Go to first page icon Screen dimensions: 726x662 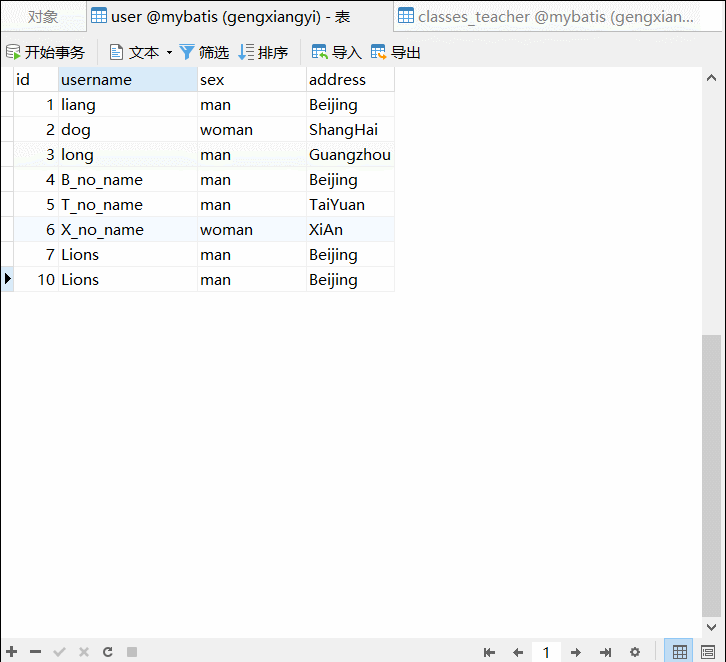489,652
